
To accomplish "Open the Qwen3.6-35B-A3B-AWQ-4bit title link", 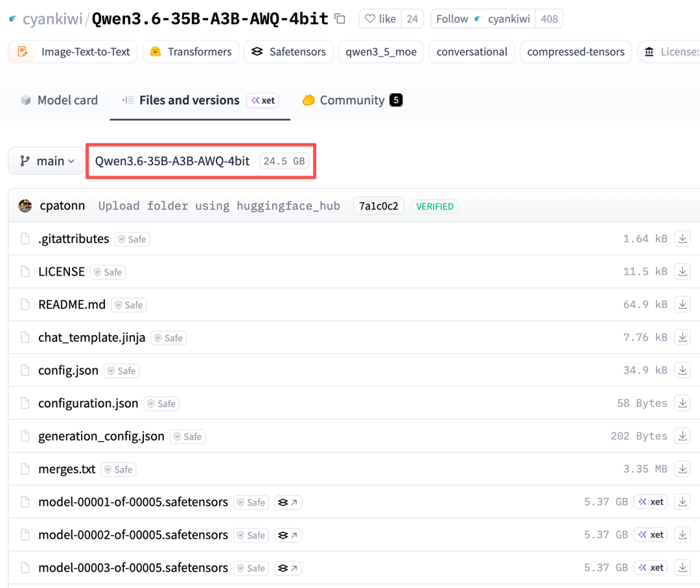I will click(x=210, y=19).
